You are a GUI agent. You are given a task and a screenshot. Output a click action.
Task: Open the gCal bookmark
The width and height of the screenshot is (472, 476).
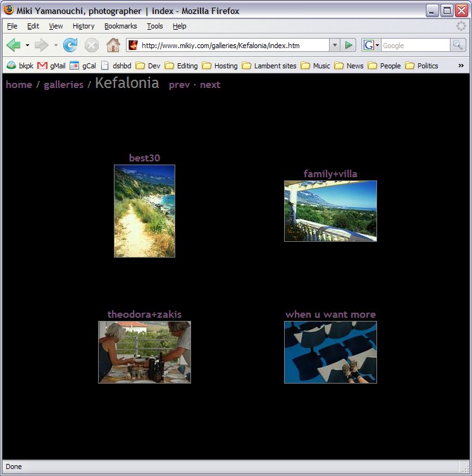(82, 66)
